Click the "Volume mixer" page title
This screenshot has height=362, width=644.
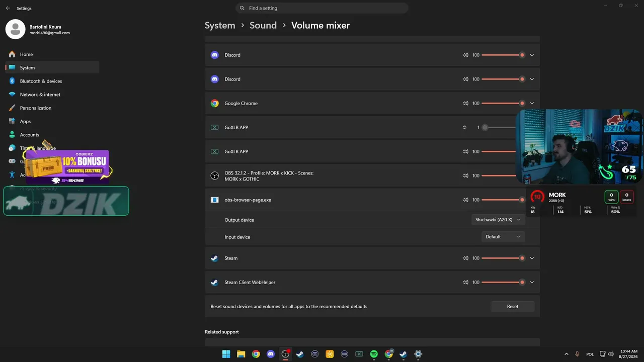click(x=320, y=25)
